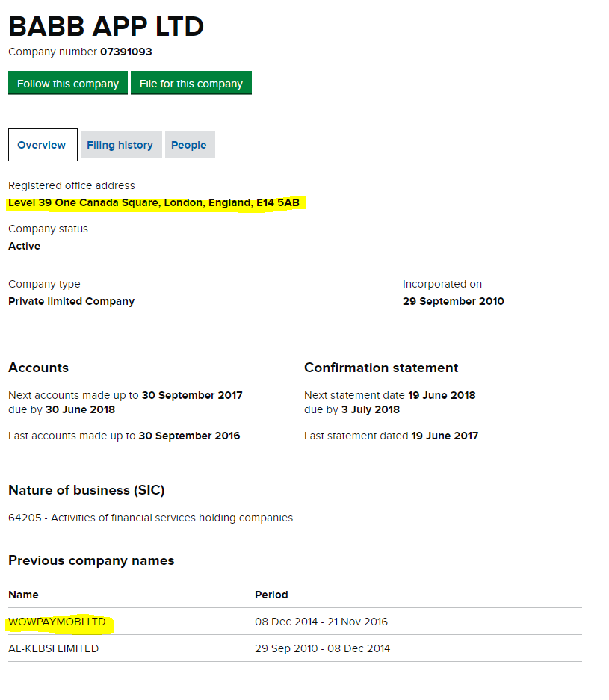
Task: Click incorporation date 29 September 2010
Action: (453, 301)
